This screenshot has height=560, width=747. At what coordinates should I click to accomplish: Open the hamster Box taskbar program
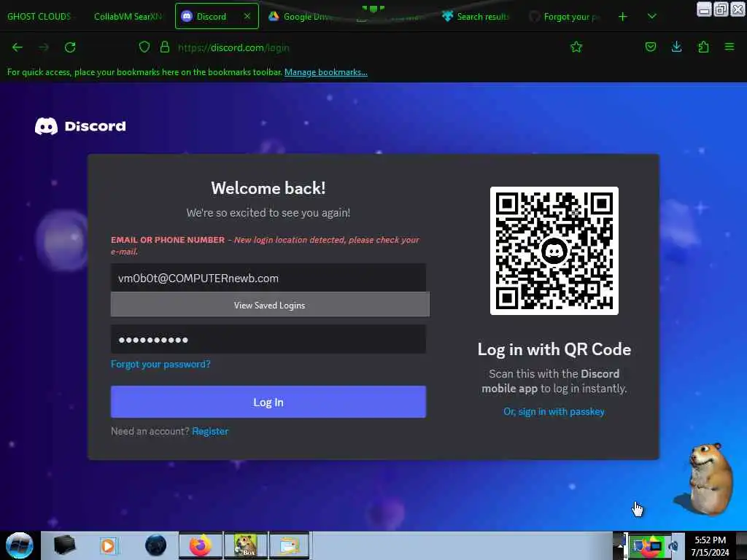(246, 545)
